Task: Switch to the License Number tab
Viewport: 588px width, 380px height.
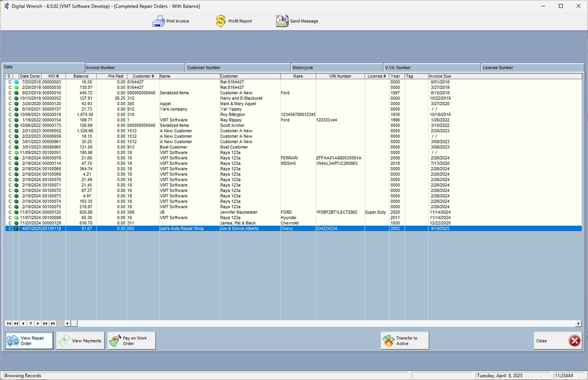Action: 532,68
